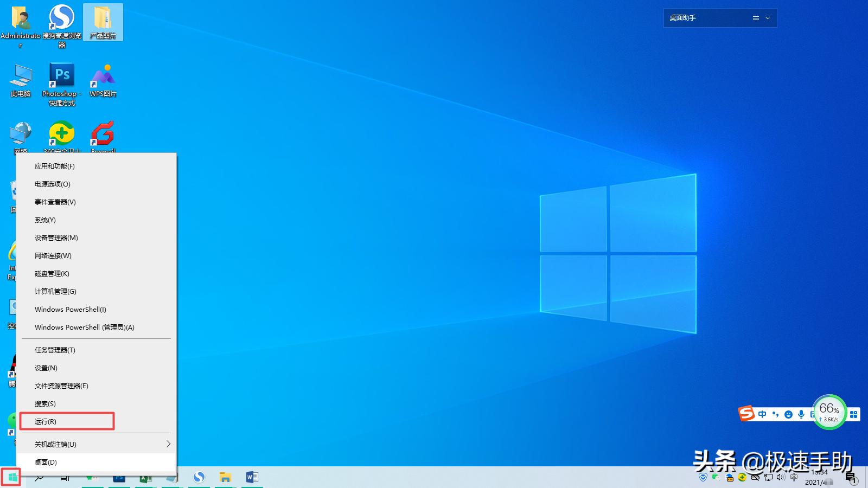Viewport: 868px width, 488px height.
Task: Open the 桌面助手 hamburger menu
Action: point(755,17)
